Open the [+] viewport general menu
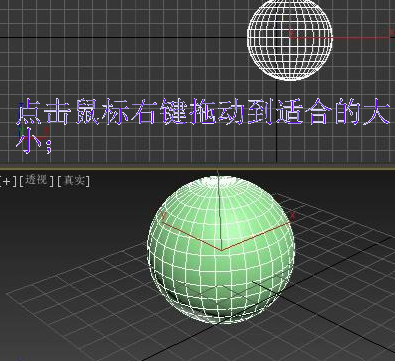This screenshot has width=395, height=361. coord(7,181)
